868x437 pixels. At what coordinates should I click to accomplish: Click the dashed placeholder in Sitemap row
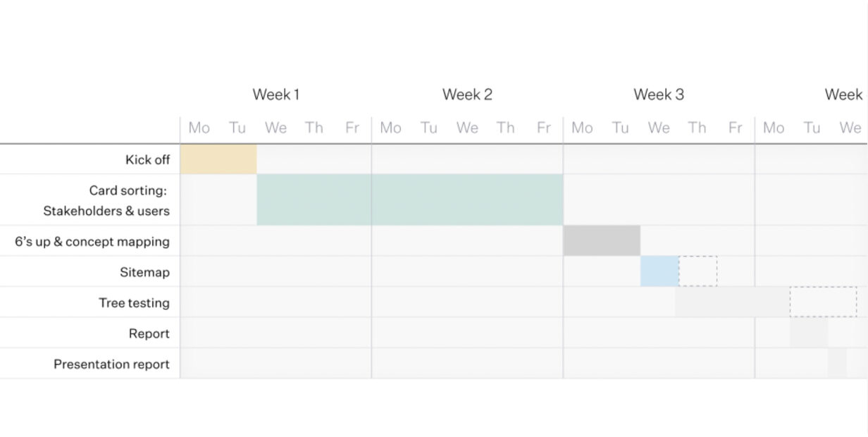point(698,272)
